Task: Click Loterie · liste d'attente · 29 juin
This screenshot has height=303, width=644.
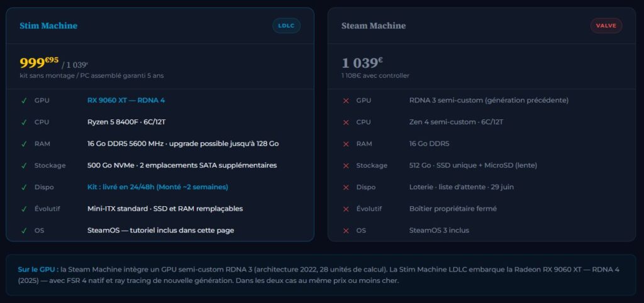Action: tap(461, 187)
